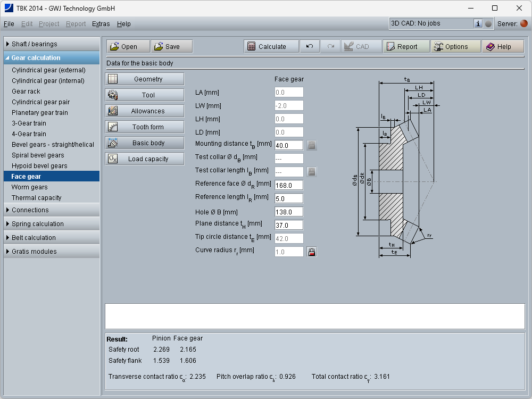Toggle lock button beside Test collar length
Viewport: 532px width, 399px height.
tap(312, 172)
